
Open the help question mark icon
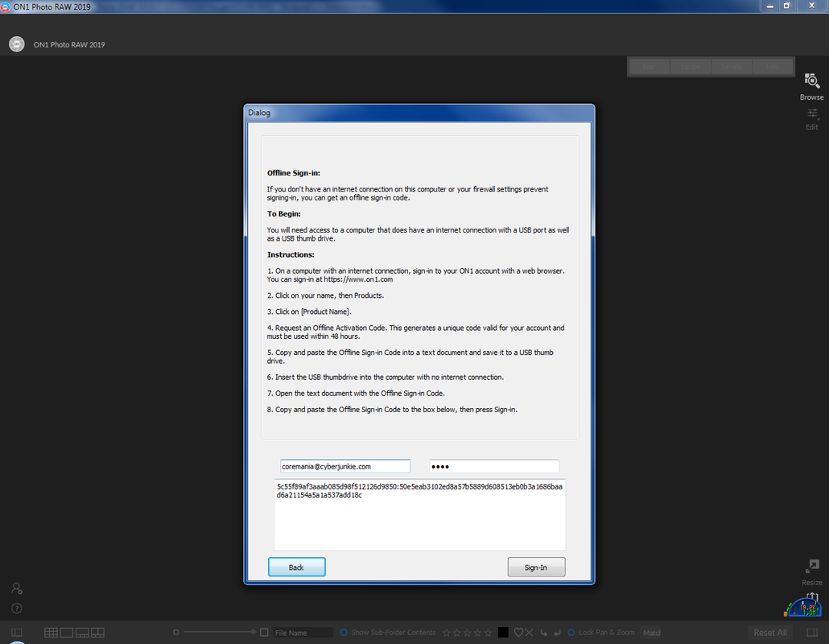[x=17, y=608]
